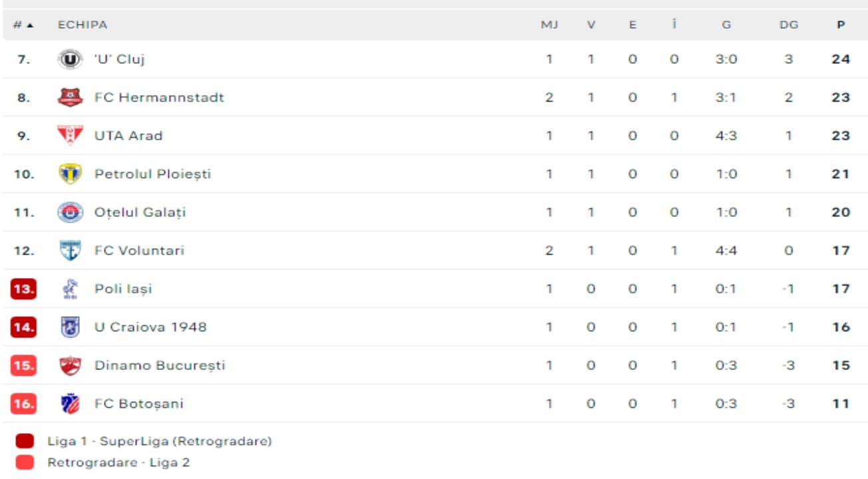
Task: Open the FC Hermannstadt team page
Action: (x=159, y=98)
